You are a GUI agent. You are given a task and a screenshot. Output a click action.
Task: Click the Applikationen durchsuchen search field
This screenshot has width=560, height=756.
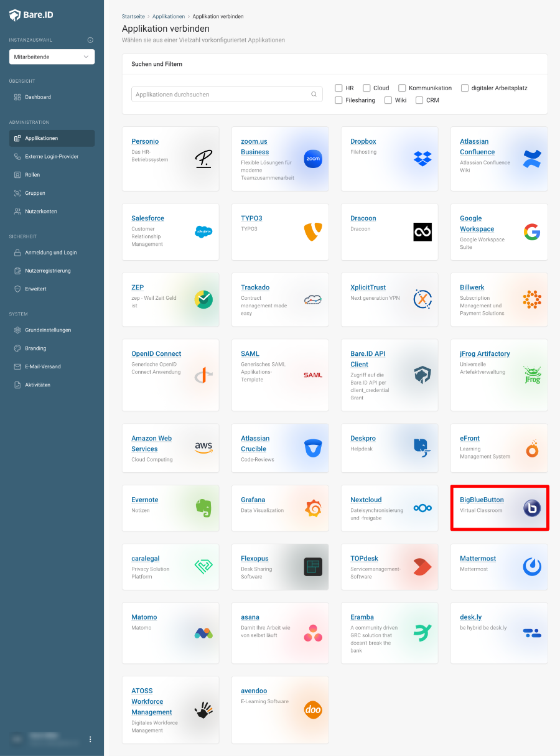coord(227,95)
